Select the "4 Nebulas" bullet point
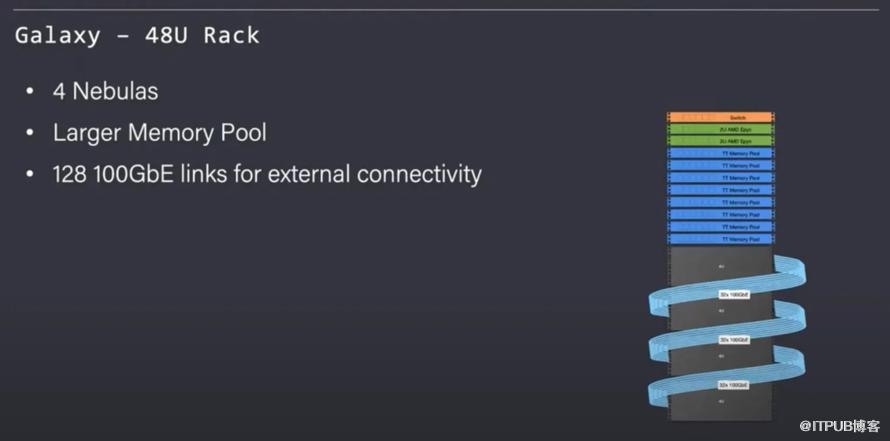890x441 pixels. (x=105, y=92)
